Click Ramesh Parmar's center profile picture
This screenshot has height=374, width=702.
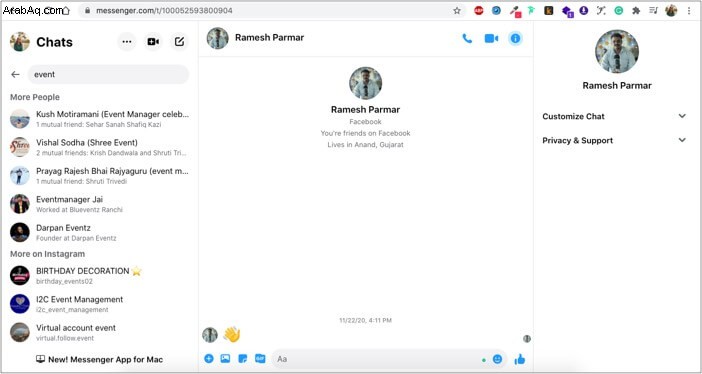point(365,83)
